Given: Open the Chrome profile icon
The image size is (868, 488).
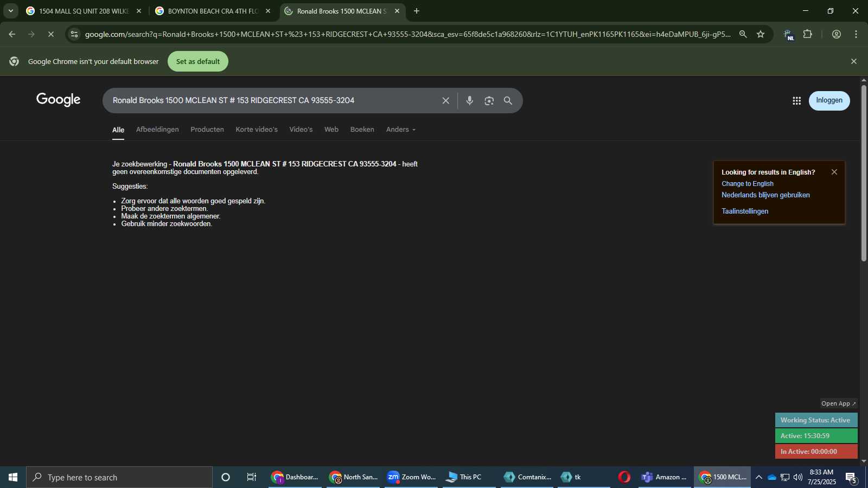Looking at the screenshot, I should tap(837, 34).
